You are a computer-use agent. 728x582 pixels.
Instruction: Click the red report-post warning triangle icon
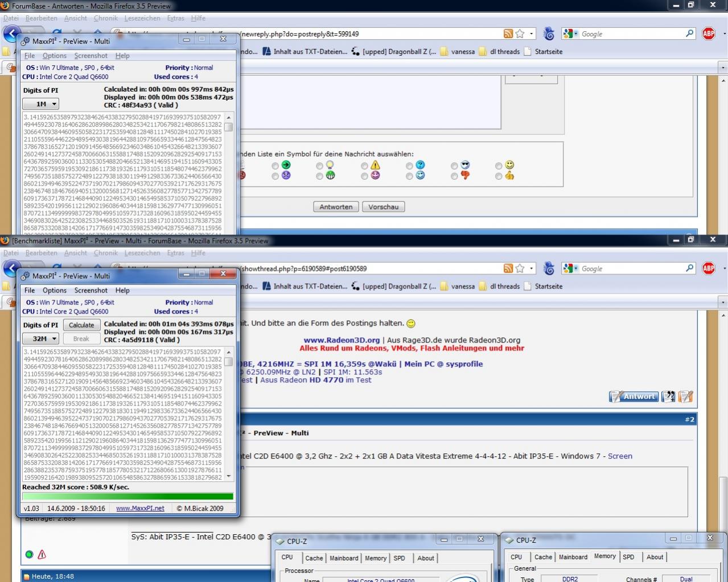click(x=42, y=554)
